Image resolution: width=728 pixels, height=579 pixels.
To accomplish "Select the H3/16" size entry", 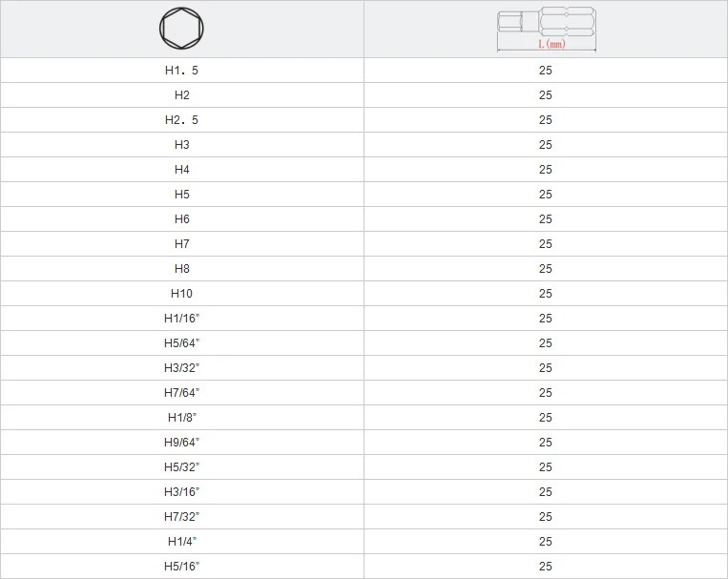I will pos(181,492).
